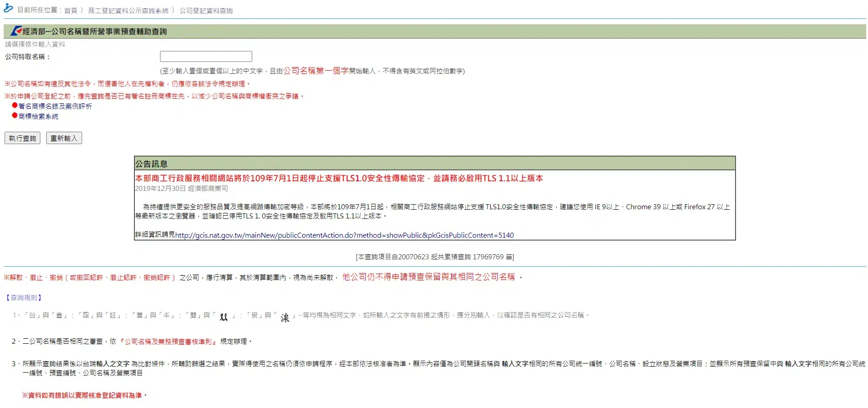This screenshot has height=408, width=868.
Task: Click the variant character glyph after 「泉」與
Action: click(x=285, y=318)
